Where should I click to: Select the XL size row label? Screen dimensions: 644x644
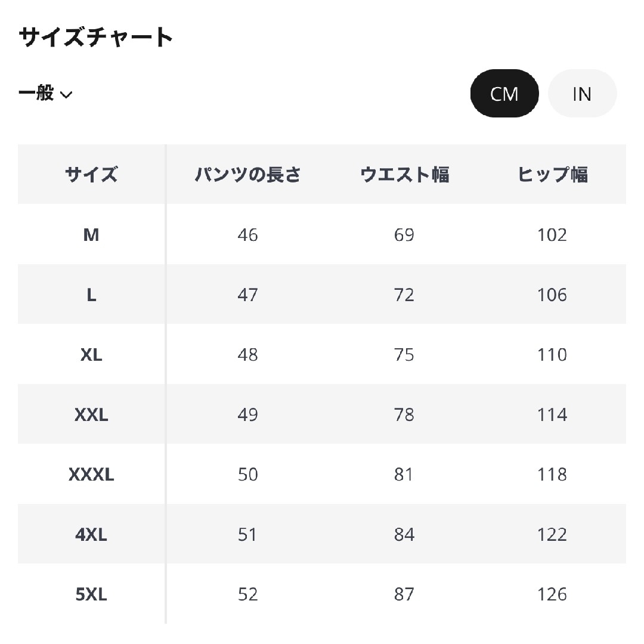(x=91, y=355)
